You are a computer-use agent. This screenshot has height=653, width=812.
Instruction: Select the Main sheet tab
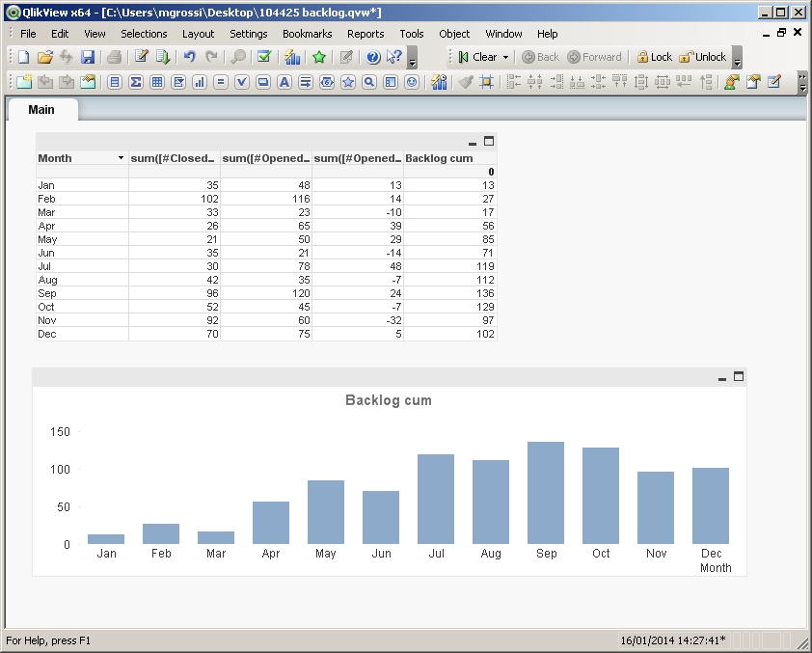coord(41,110)
